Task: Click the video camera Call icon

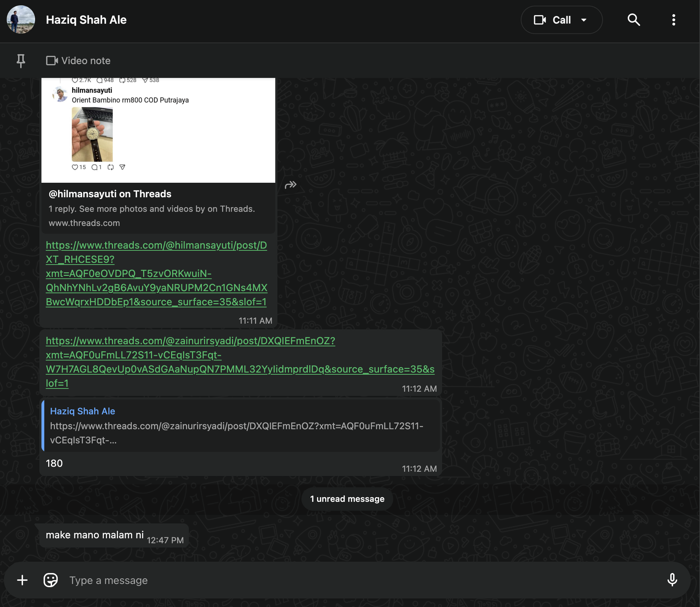Action: [540, 20]
